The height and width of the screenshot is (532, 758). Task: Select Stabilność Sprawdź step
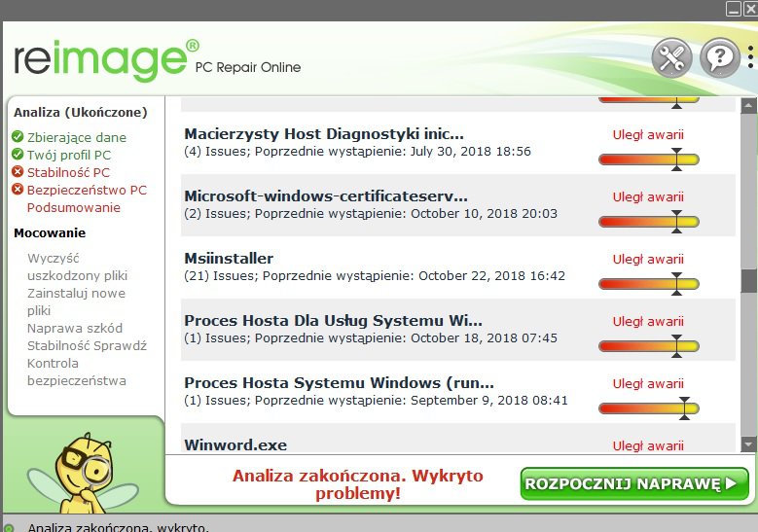point(87,345)
